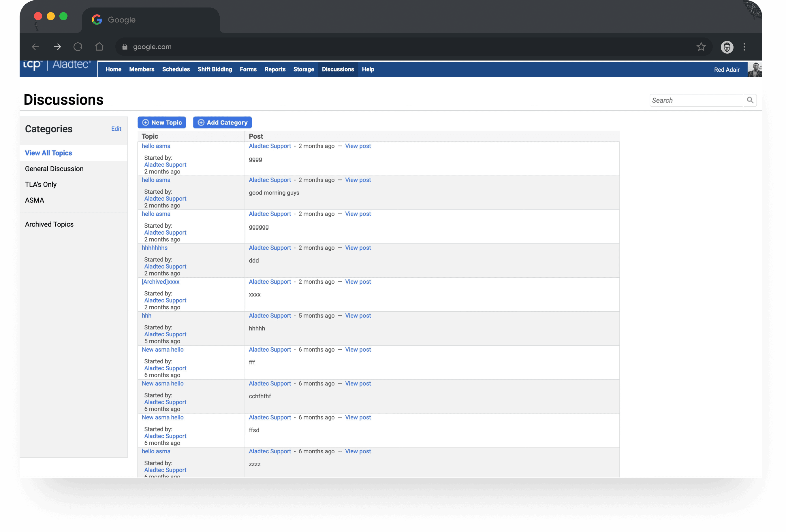
Task: Open the hhhhhhhs topic
Action: pos(154,248)
